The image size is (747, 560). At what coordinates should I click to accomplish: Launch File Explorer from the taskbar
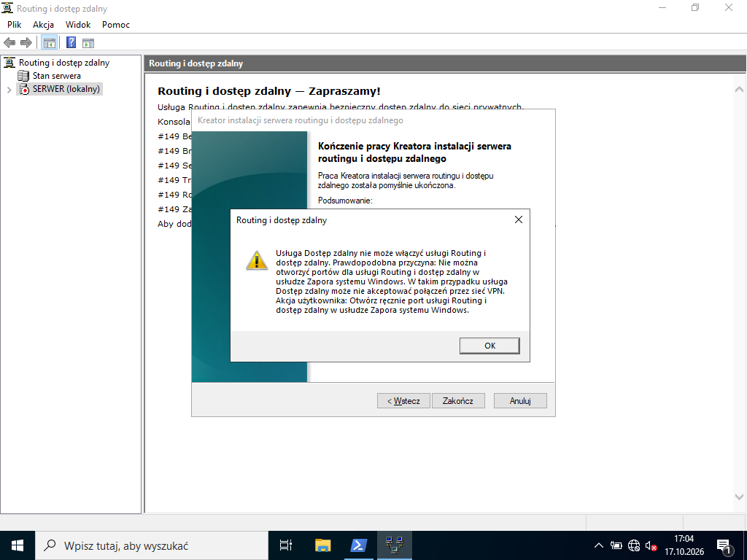[x=322, y=545]
